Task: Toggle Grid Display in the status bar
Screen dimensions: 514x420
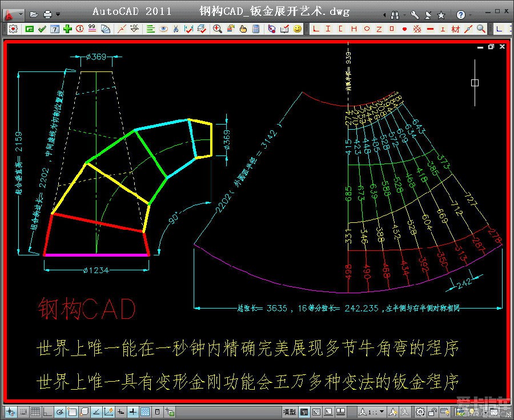Action: point(35,412)
